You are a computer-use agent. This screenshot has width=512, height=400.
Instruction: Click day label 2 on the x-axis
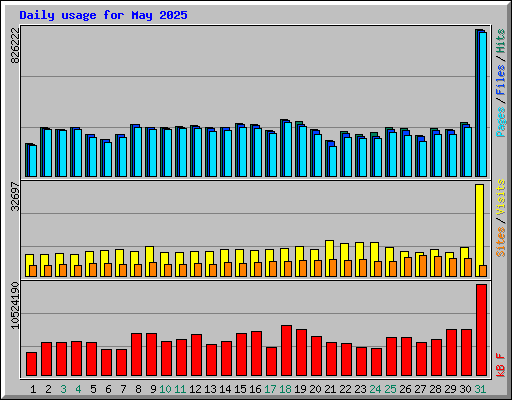[x=48, y=389]
